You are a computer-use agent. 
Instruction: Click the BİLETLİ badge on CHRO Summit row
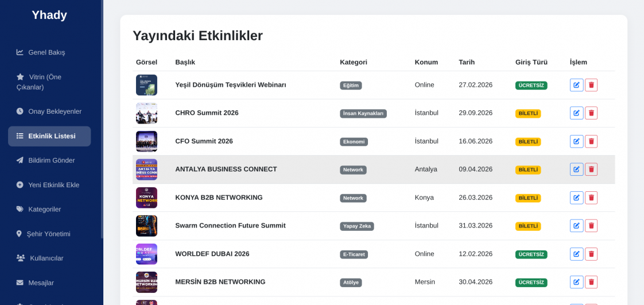click(x=527, y=113)
